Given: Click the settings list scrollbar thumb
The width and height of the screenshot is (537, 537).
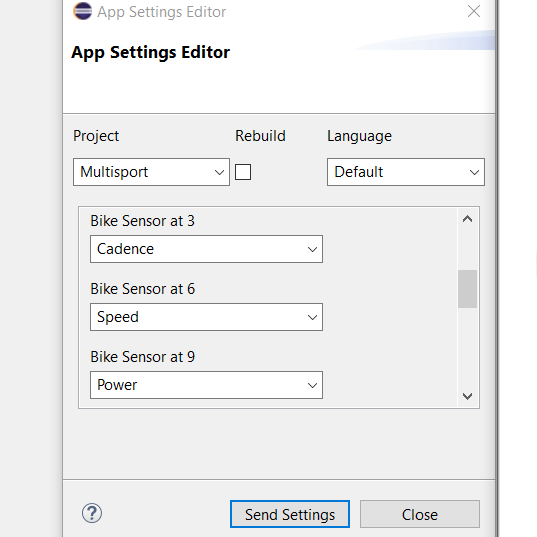Looking at the screenshot, I should click(467, 289).
